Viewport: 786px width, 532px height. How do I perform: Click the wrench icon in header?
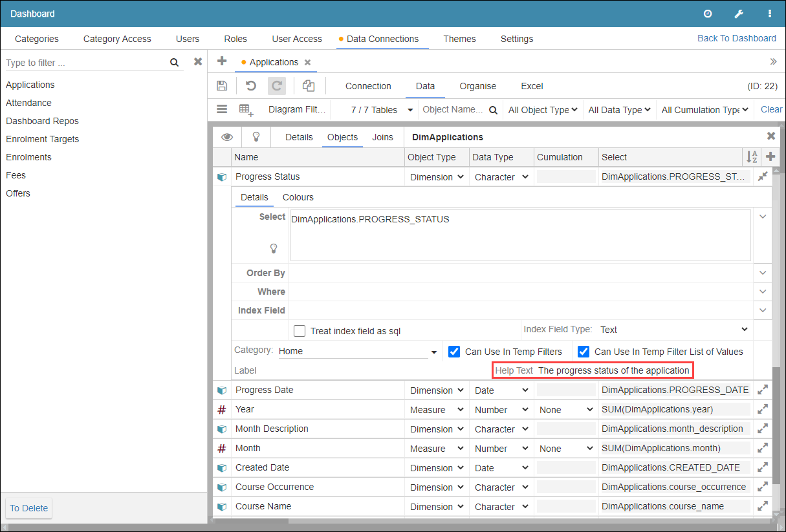739,14
